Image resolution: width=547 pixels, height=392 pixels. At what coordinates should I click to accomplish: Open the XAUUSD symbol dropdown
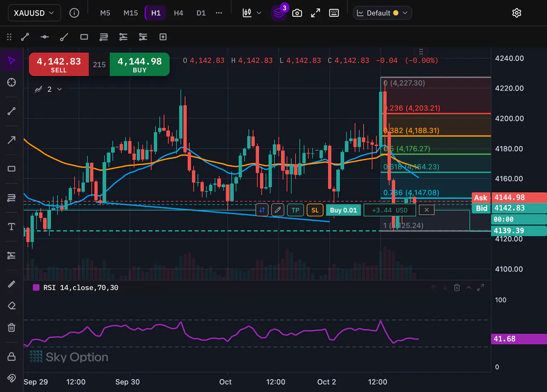[34, 13]
